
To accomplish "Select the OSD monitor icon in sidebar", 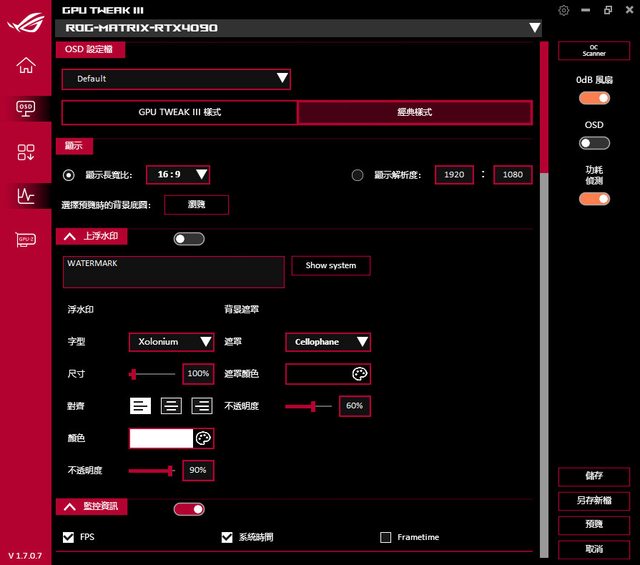I will point(25,108).
